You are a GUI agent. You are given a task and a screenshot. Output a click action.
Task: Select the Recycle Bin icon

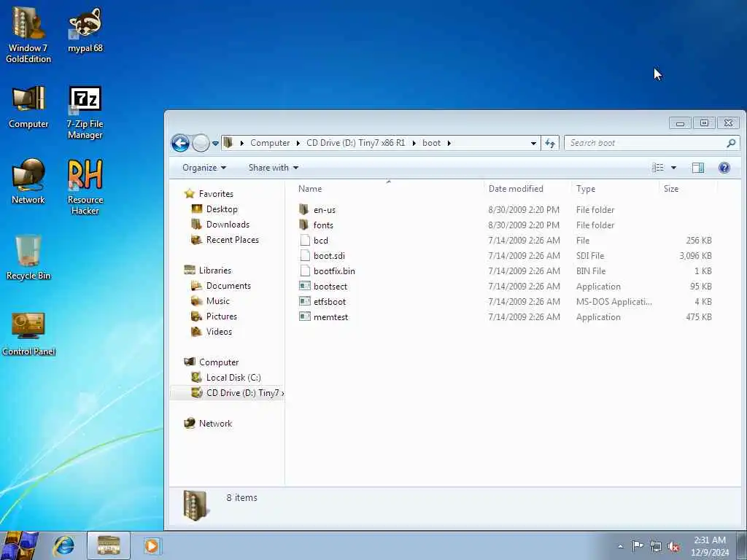coord(28,257)
